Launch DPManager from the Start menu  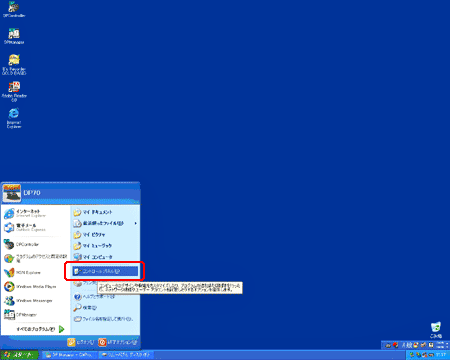pos(35,315)
